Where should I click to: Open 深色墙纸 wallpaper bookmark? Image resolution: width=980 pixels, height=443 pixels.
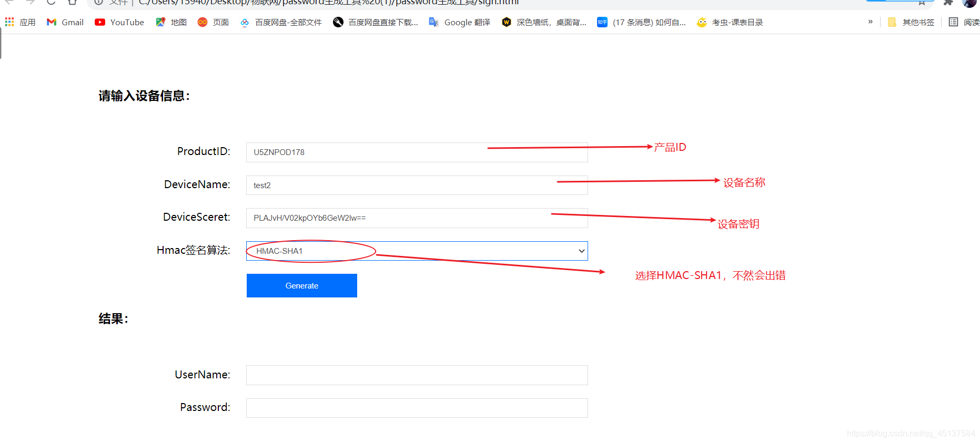[544, 22]
